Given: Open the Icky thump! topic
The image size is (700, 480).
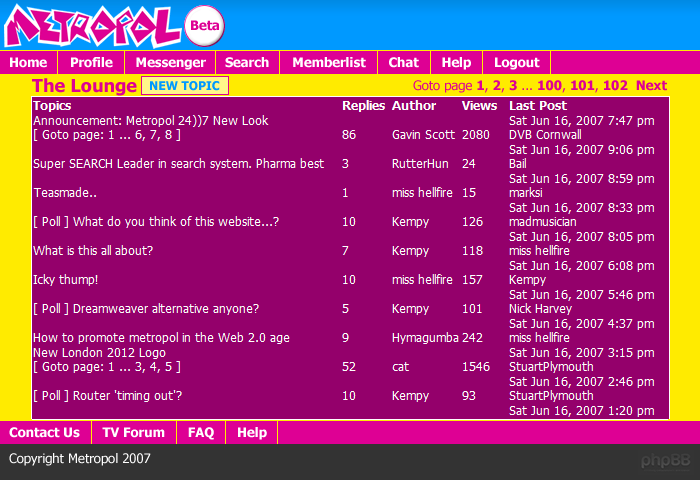Looking at the screenshot, I should tap(66, 280).
